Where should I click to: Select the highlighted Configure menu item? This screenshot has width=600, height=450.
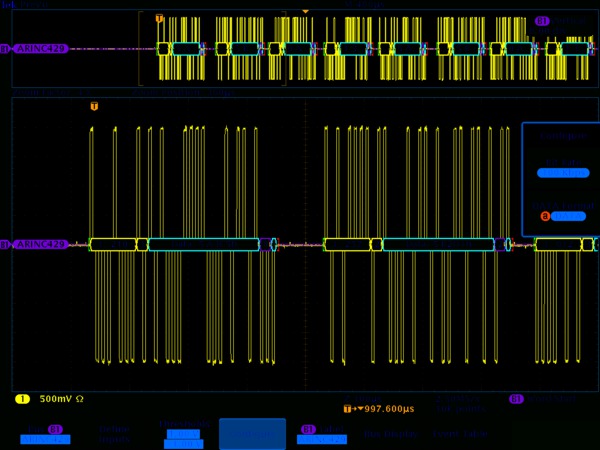pyautogui.click(x=252, y=434)
